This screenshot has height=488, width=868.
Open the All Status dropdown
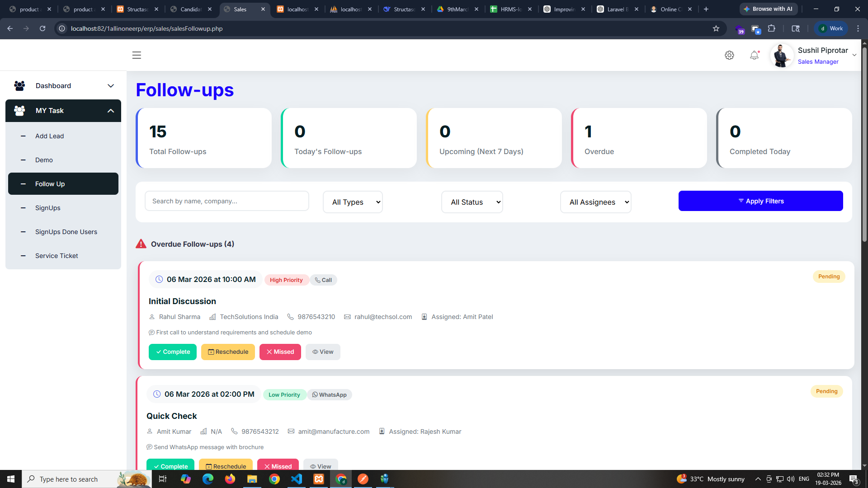[x=472, y=202]
